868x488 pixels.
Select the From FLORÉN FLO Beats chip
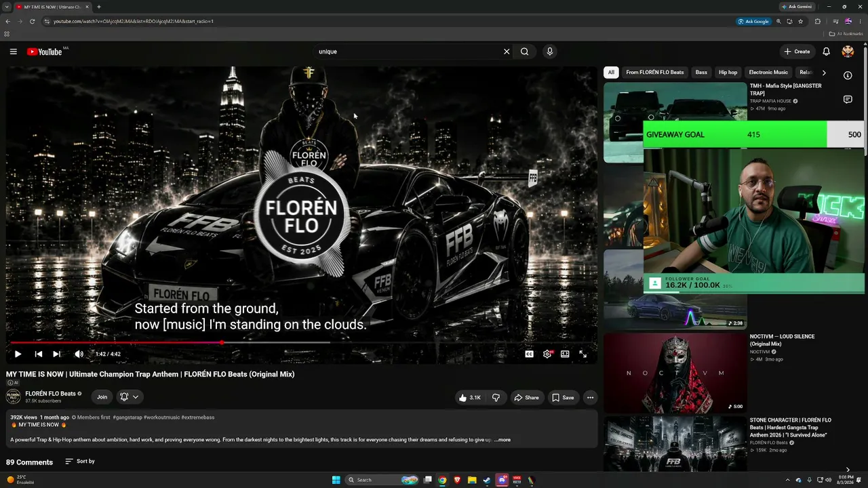[x=655, y=73]
